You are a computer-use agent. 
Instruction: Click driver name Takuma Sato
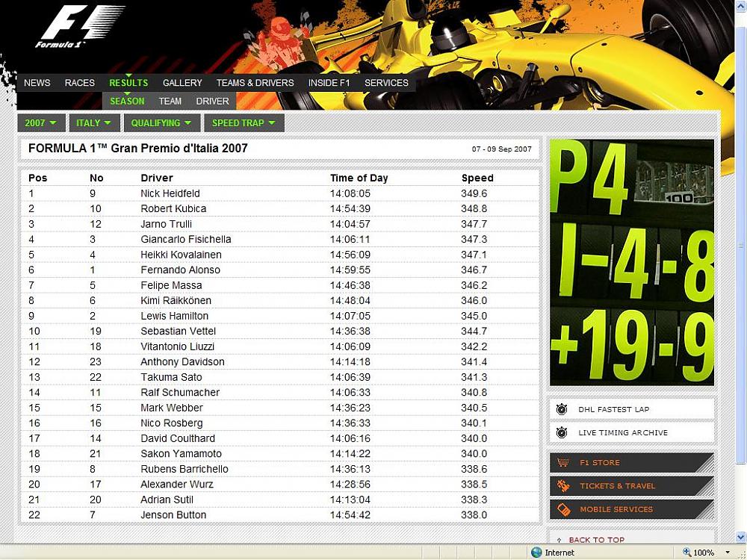click(x=171, y=377)
